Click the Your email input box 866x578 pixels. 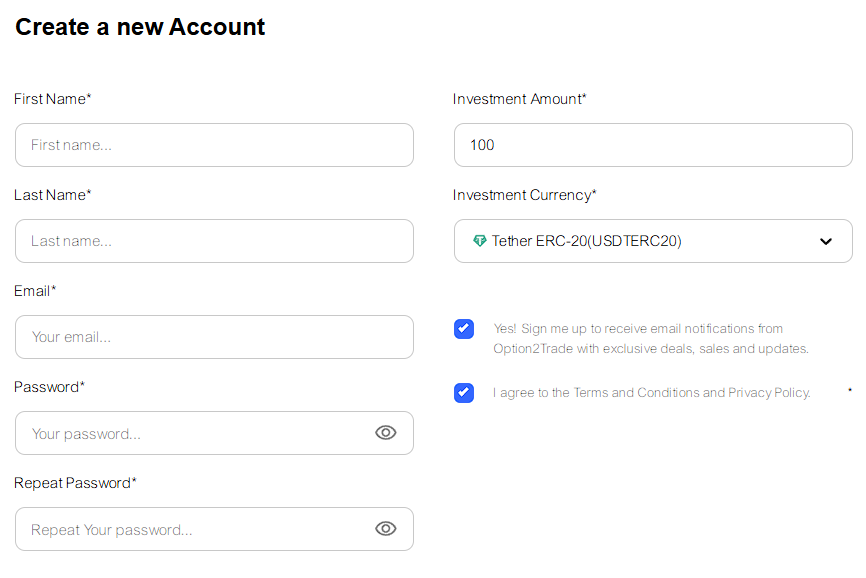(x=214, y=337)
